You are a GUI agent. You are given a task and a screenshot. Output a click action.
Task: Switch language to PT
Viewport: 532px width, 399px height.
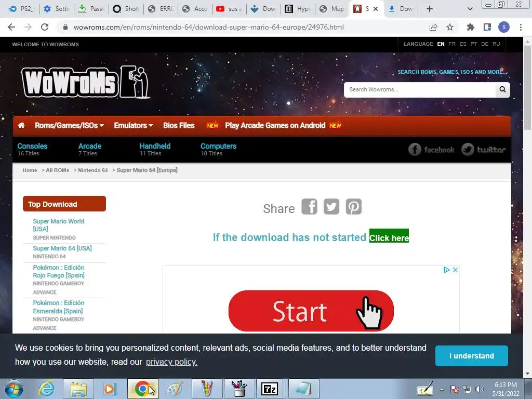[x=474, y=44]
